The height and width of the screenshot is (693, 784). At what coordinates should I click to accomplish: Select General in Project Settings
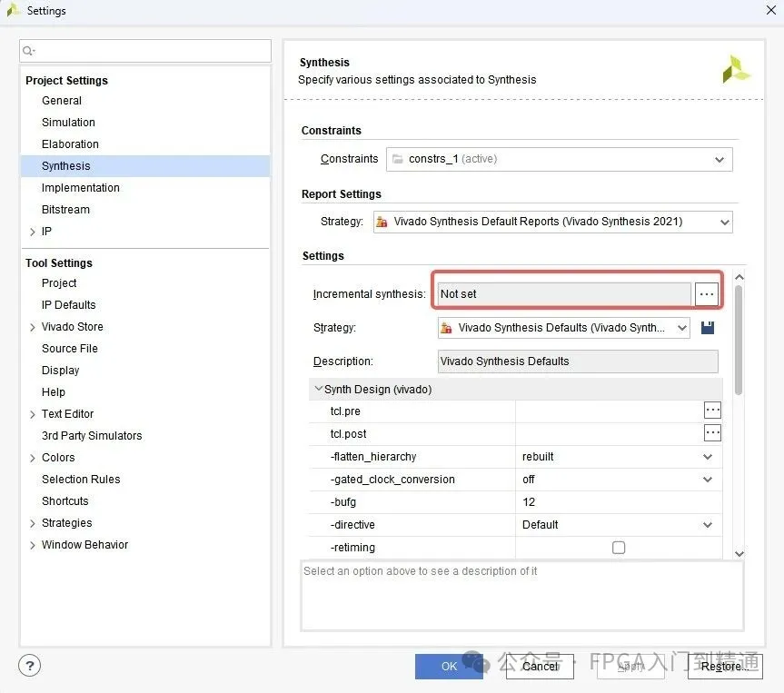click(62, 101)
